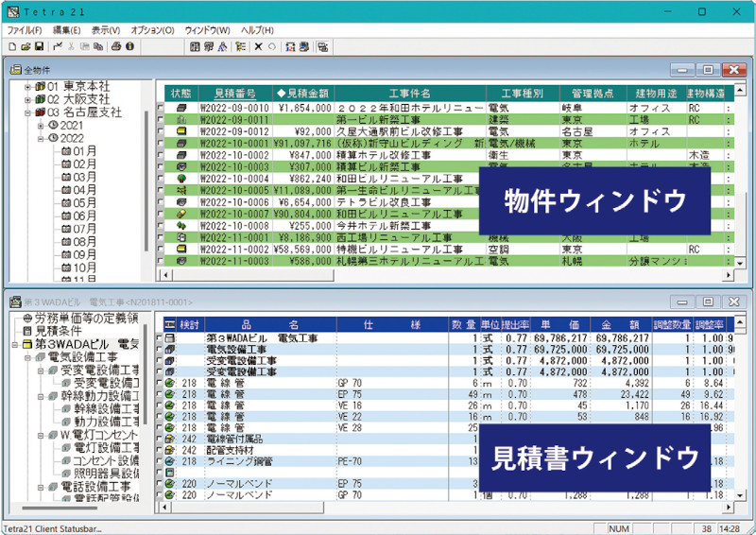Expand the 2021 year node
The image size is (756, 535).
41,126
